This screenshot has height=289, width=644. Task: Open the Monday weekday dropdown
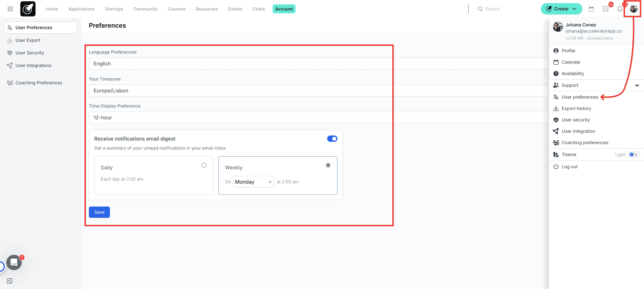click(253, 182)
